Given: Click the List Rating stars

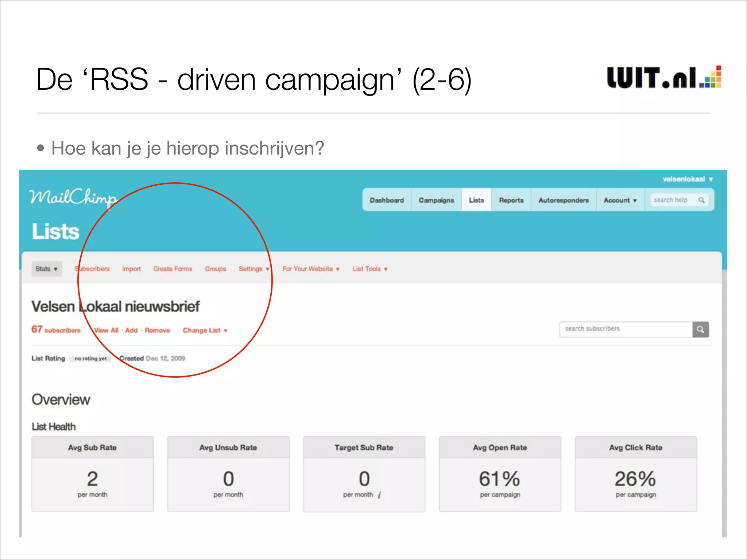Looking at the screenshot, I should tap(90, 358).
